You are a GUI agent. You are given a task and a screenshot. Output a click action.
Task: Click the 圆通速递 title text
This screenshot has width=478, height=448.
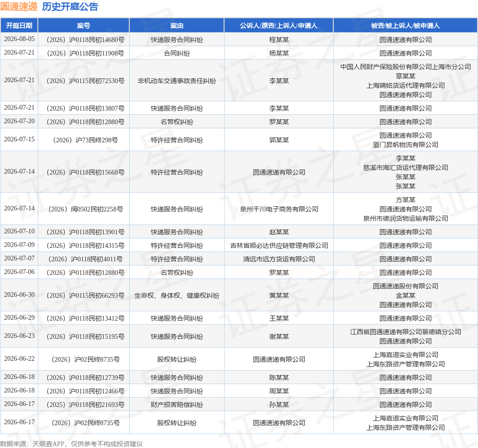click(x=19, y=7)
